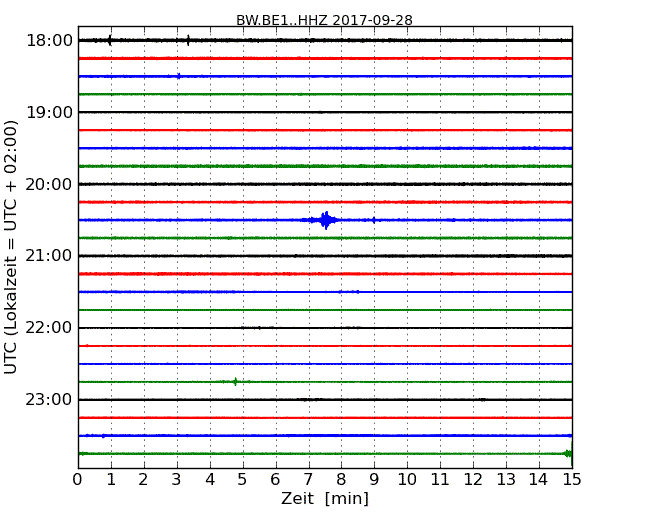
Task: Click the blue spike near minute 3 on 18:30 trace
Action: (179, 76)
